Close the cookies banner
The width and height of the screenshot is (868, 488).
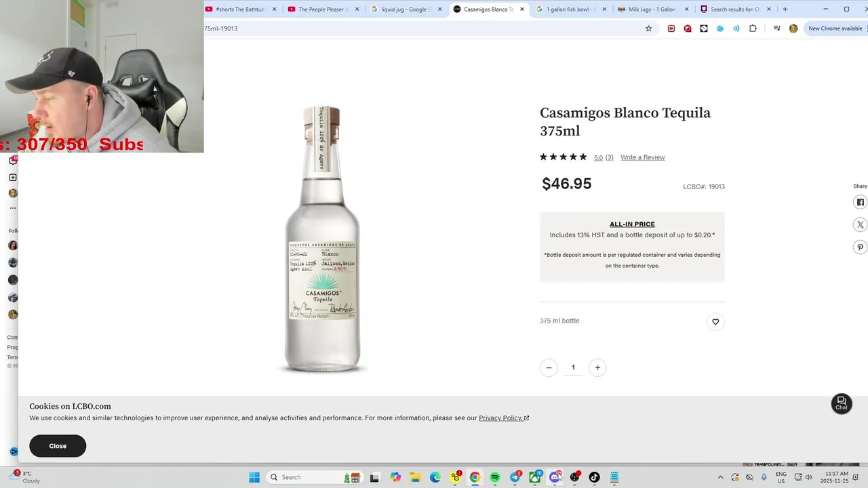click(x=58, y=446)
